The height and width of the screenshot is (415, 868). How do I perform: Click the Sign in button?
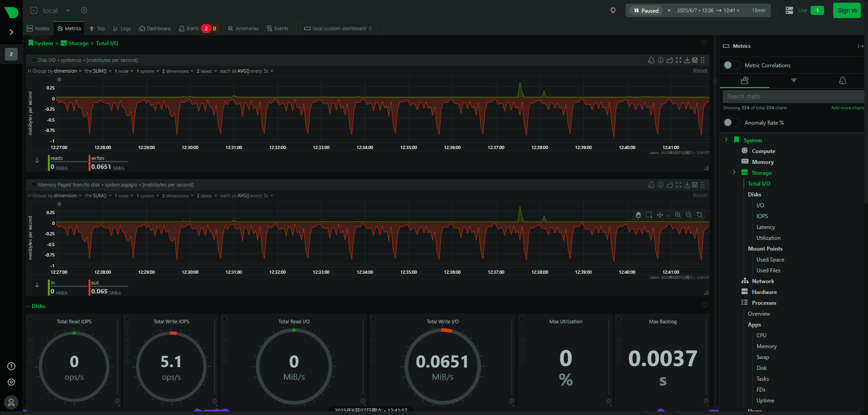[846, 10]
